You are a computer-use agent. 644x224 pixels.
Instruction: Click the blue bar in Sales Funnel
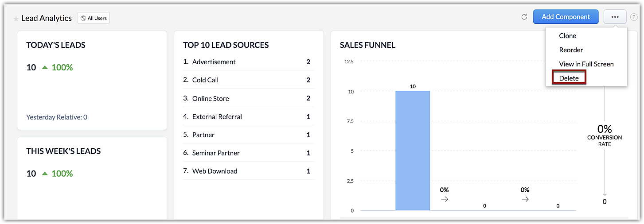pos(412,151)
